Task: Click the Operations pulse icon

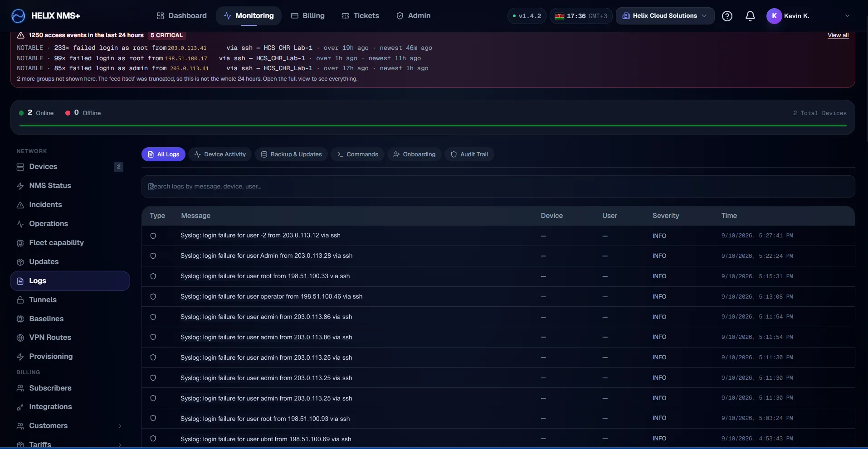Action: click(x=20, y=224)
